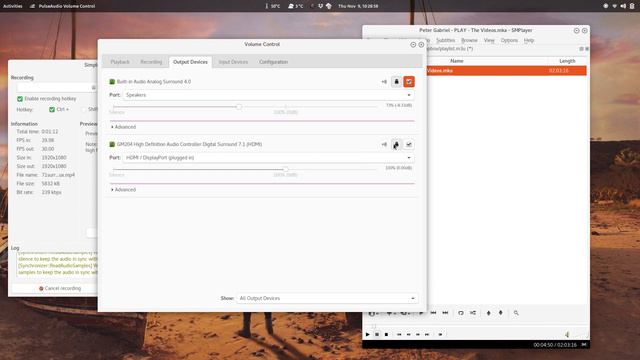The image size is (640, 360).
Task: Click Built-in Audio volume slider handle
Action: click(x=239, y=107)
